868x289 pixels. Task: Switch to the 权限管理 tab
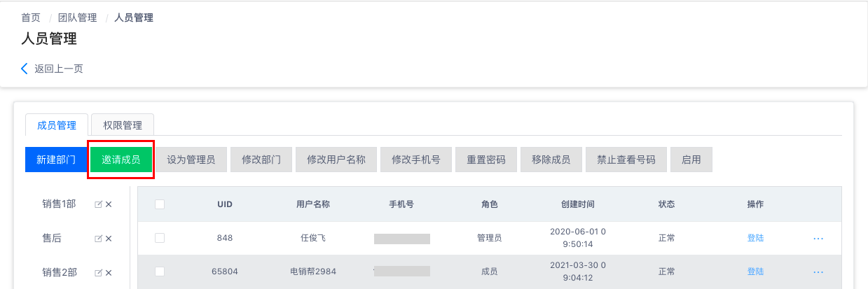click(x=123, y=125)
